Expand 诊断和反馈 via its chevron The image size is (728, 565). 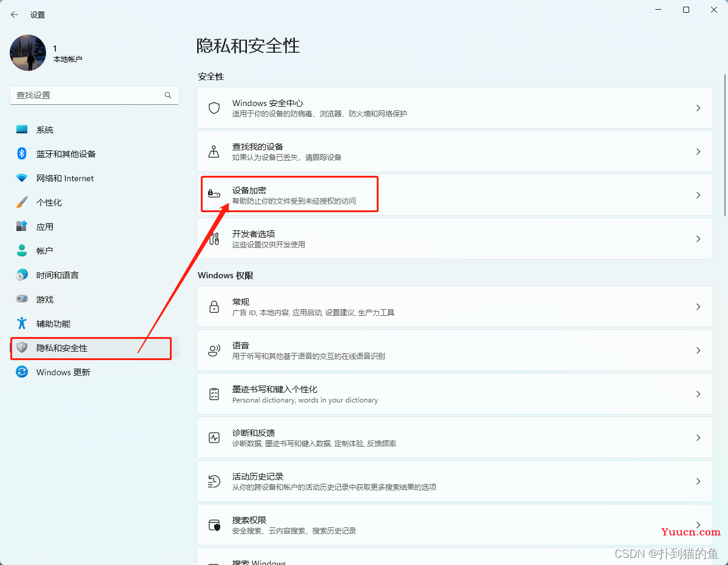(x=698, y=438)
